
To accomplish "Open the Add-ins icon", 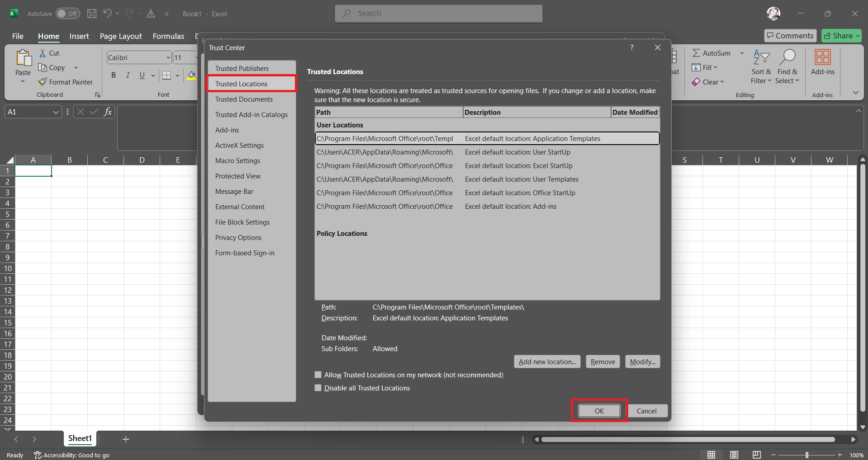I will 823,57.
